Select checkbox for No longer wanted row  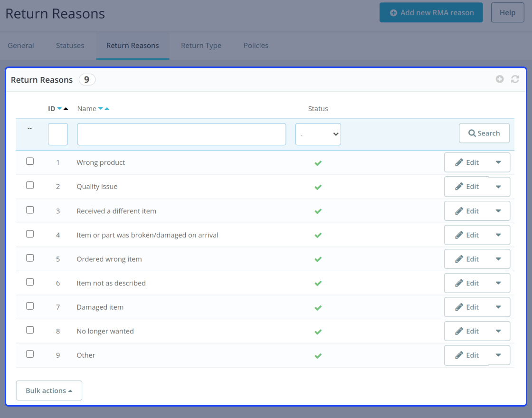pos(30,330)
